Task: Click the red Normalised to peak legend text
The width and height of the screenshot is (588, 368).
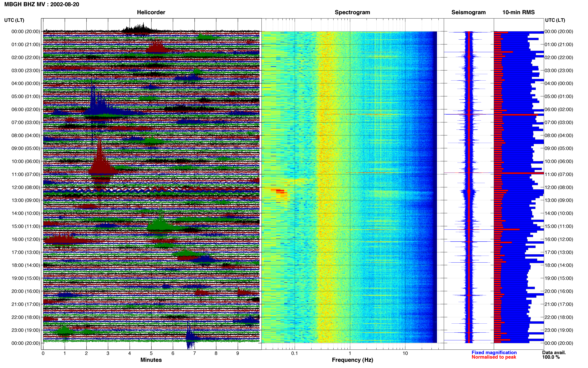Action: (494, 357)
